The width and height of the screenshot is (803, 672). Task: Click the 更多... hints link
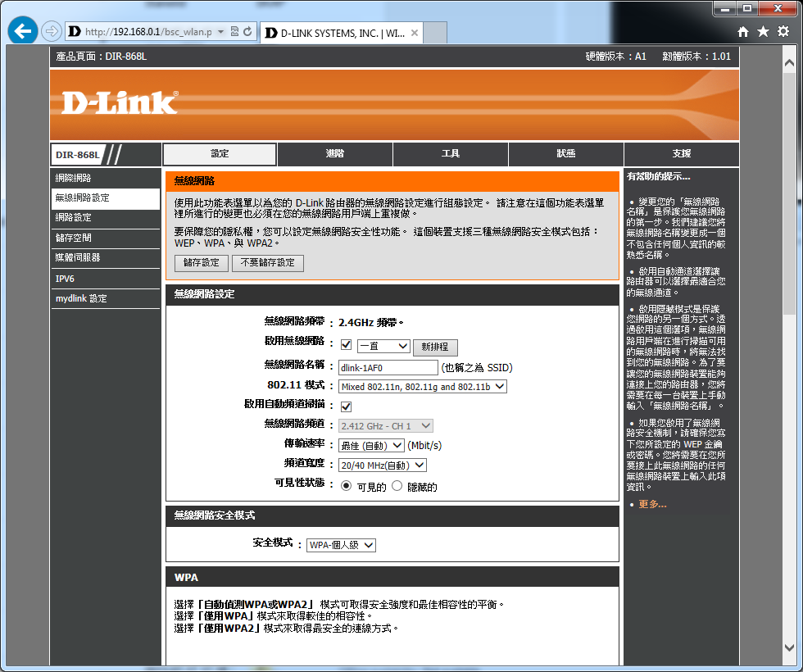tap(652, 504)
